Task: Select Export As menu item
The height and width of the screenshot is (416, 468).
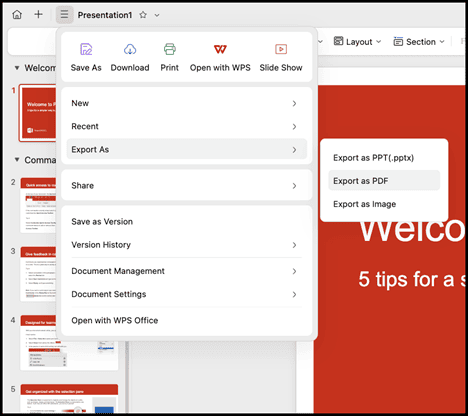Action: 187,149
